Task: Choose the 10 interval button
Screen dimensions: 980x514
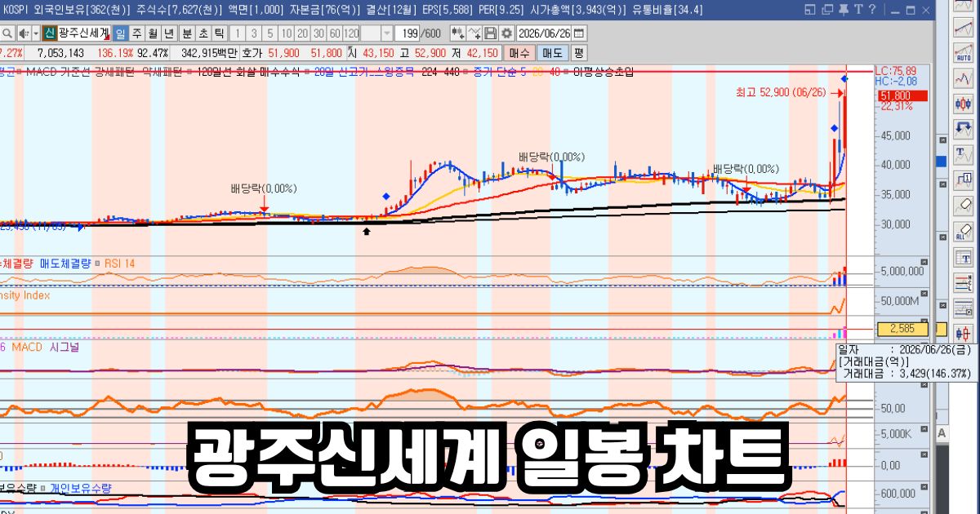Action: click(x=287, y=33)
